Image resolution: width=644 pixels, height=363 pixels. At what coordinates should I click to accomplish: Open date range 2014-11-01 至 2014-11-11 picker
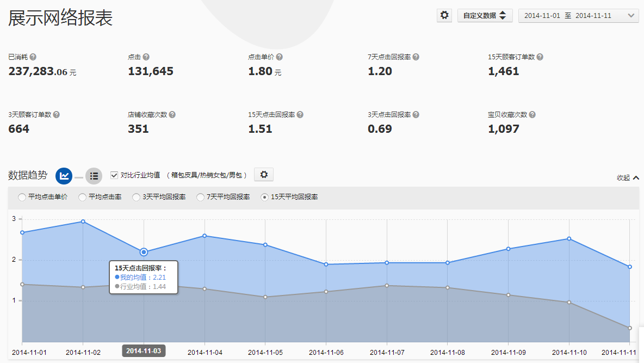[x=578, y=16]
